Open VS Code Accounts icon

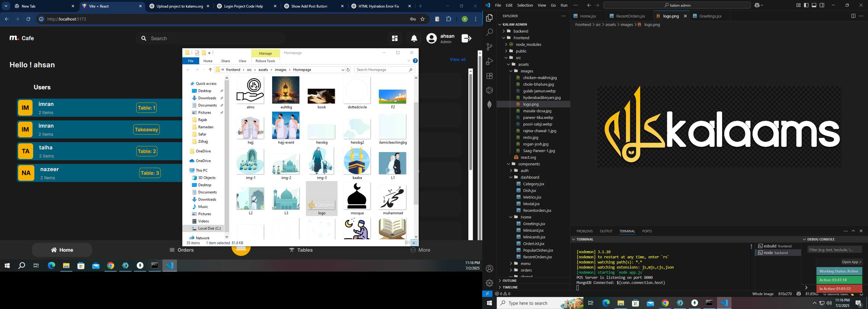point(489,269)
